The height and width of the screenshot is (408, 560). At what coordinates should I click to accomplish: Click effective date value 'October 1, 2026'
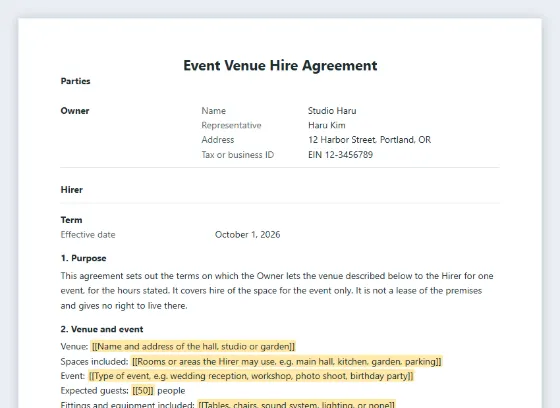pyautogui.click(x=248, y=235)
